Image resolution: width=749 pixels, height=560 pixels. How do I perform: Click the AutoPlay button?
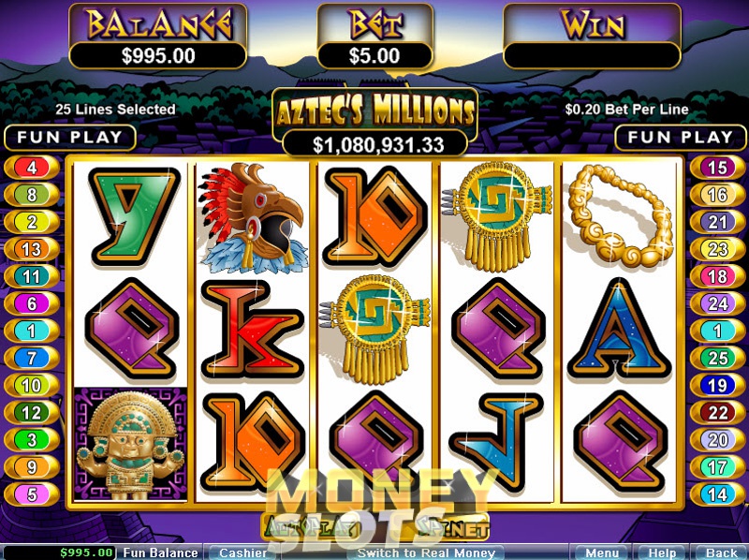point(313,527)
